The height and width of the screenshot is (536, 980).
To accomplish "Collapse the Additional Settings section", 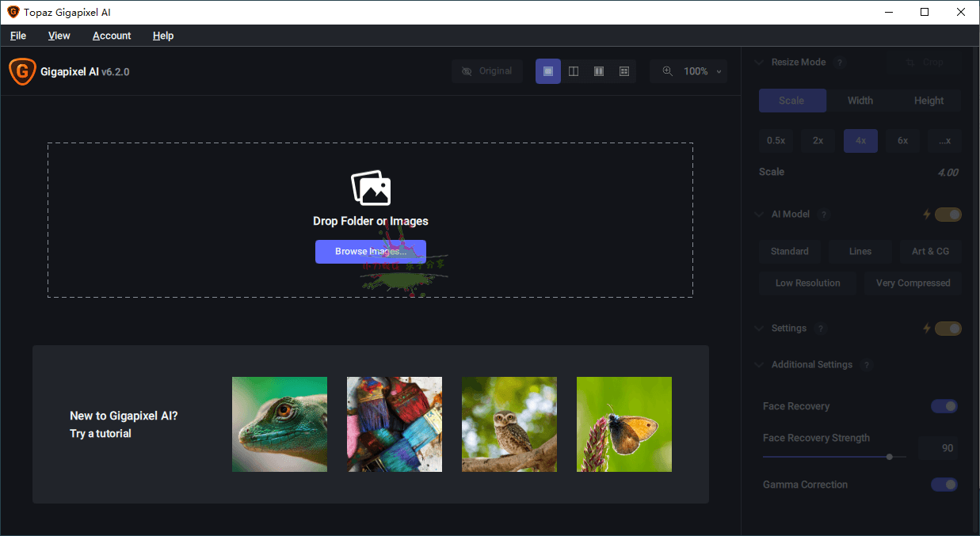I will [x=760, y=365].
